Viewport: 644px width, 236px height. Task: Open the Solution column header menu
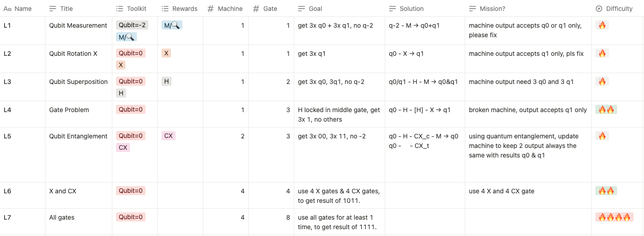point(425,9)
